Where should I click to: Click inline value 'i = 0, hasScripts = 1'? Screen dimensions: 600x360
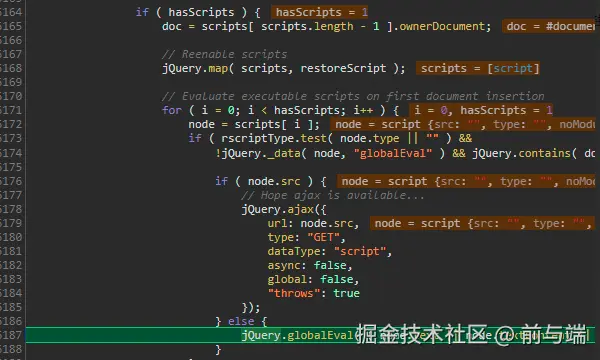[482, 110]
